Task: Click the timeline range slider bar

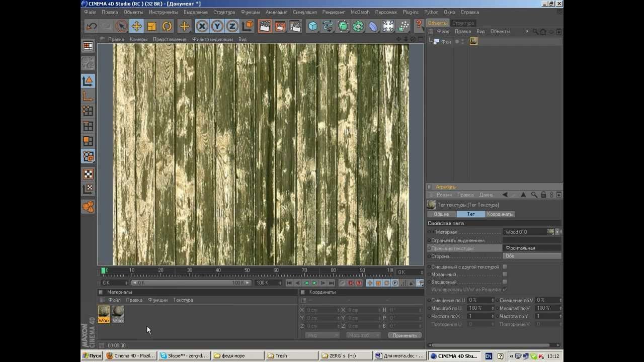Action: (191, 283)
